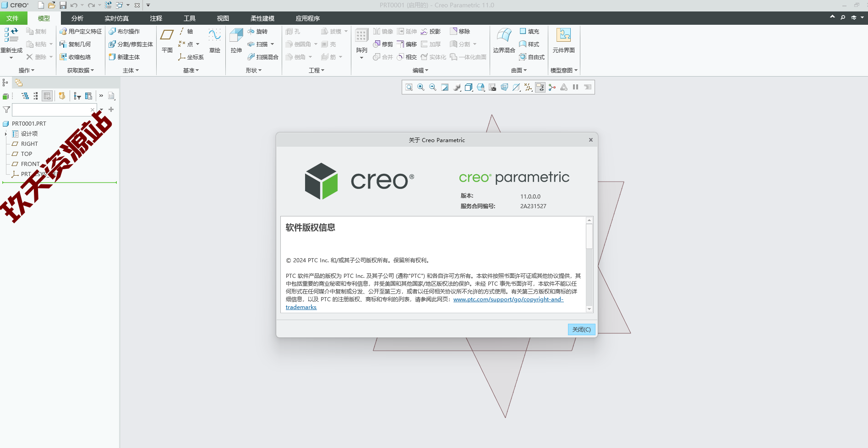Expand the 设计项 tree node
Image resolution: width=868 pixels, height=448 pixels.
coord(6,134)
